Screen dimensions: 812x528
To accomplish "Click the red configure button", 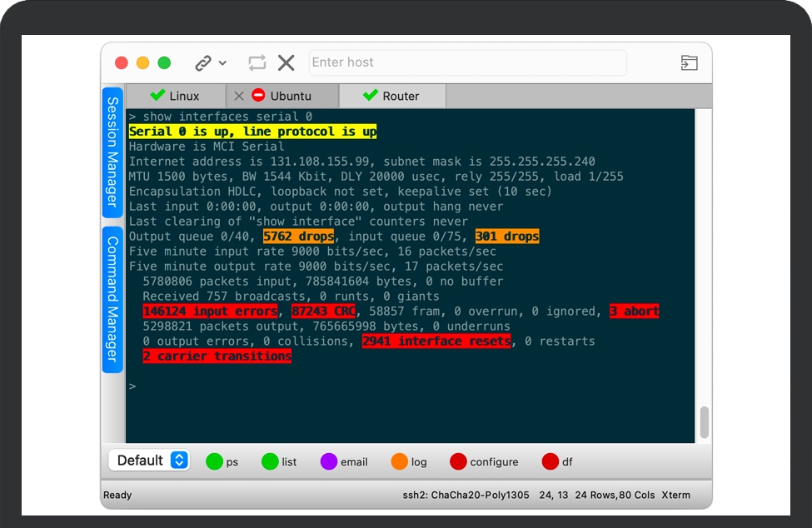I will pyautogui.click(x=484, y=461).
